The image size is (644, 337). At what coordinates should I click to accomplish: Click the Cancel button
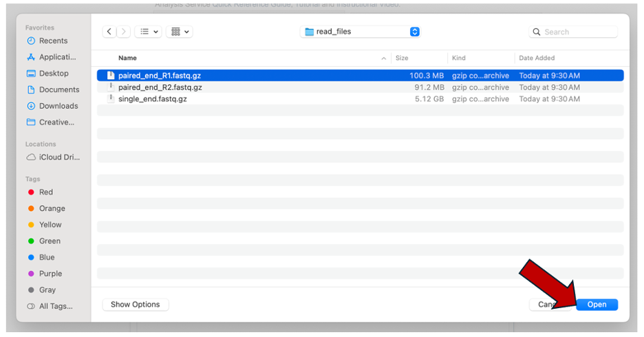click(x=550, y=305)
